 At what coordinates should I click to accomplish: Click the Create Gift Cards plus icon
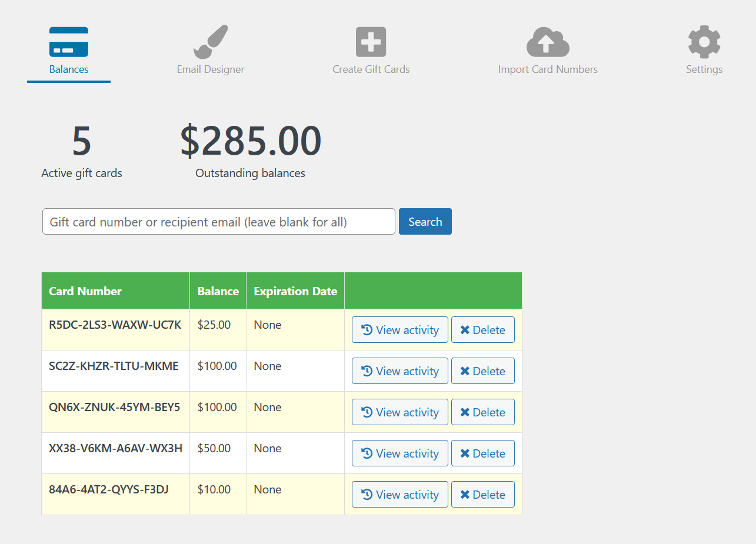pos(371,42)
